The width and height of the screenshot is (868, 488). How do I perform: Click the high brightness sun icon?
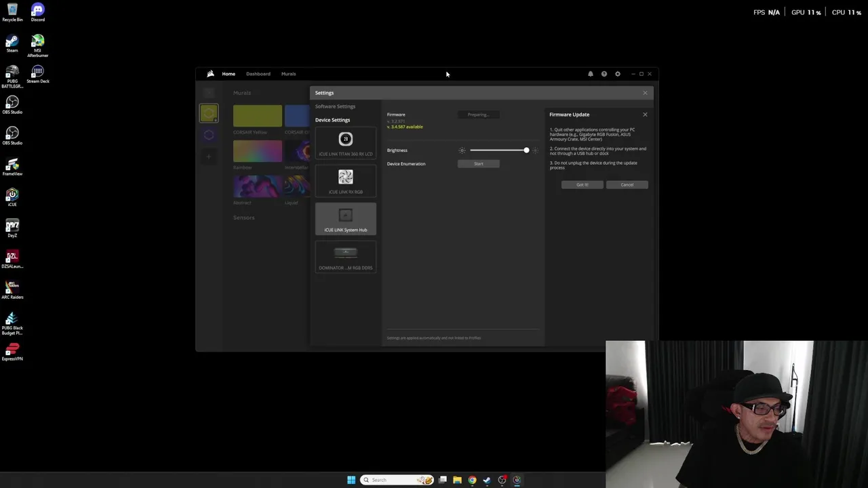click(x=535, y=150)
